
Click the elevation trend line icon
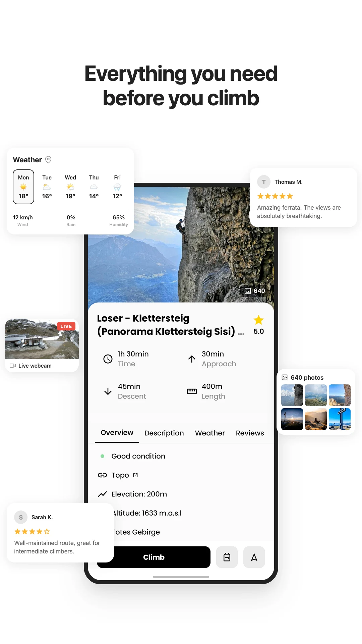(102, 494)
